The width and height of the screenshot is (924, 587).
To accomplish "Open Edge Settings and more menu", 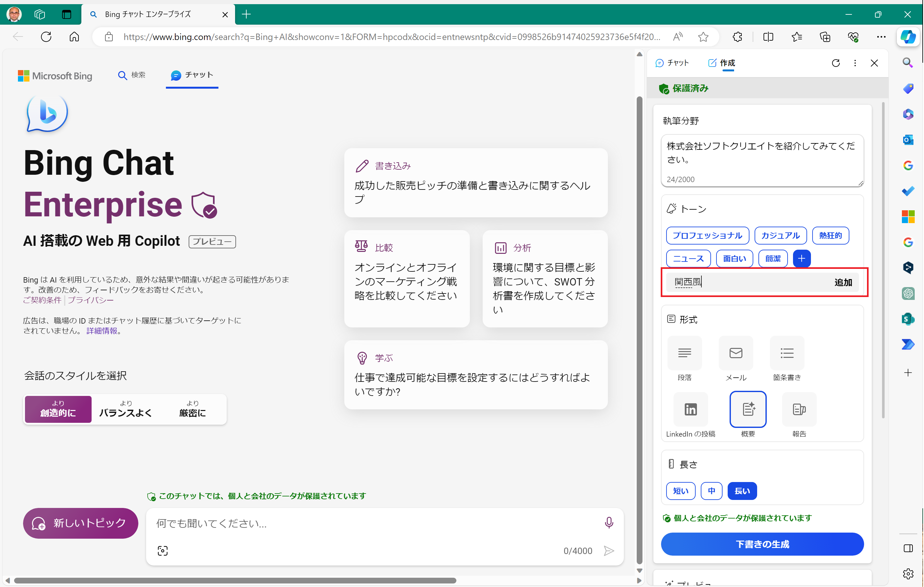I will pos(881,37).
